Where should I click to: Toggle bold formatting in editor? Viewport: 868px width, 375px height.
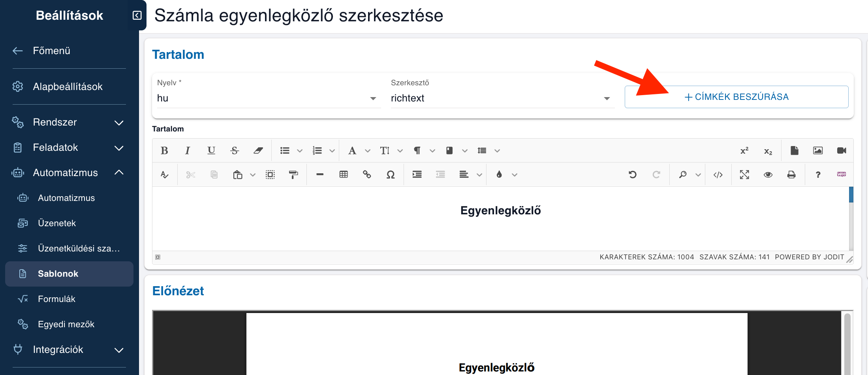tap(164, 150)
